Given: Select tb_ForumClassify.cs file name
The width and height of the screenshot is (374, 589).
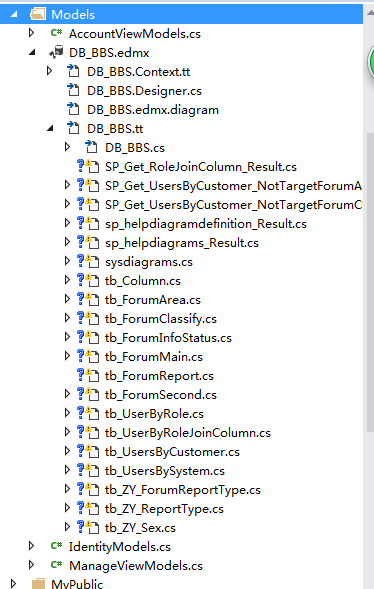Looking at the screenshot, I should click(x=161, y=319).
